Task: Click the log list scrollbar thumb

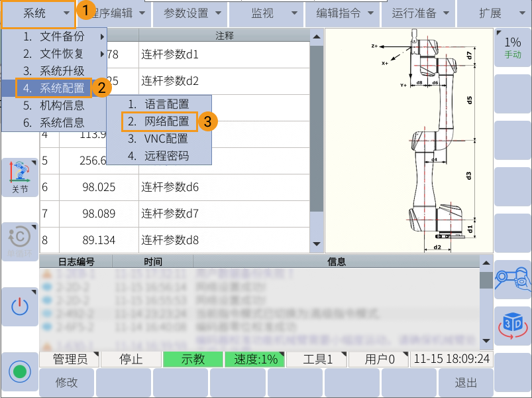Action: pyautogui.click(x=486, y=281)
